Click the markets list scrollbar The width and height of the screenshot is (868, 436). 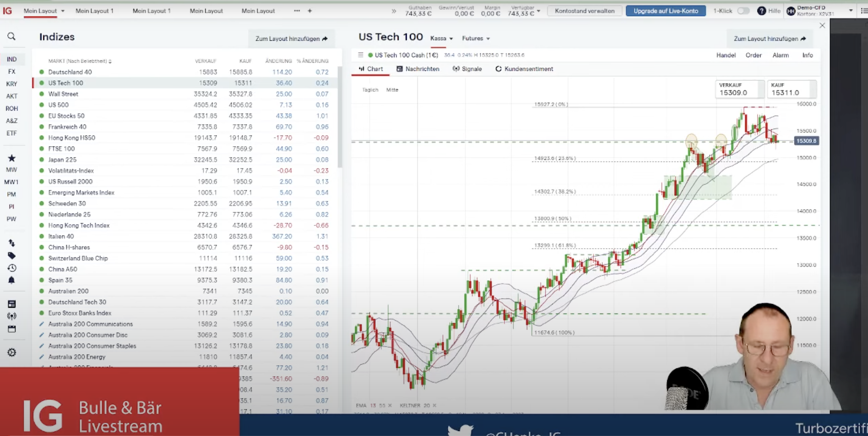[340, 117]
